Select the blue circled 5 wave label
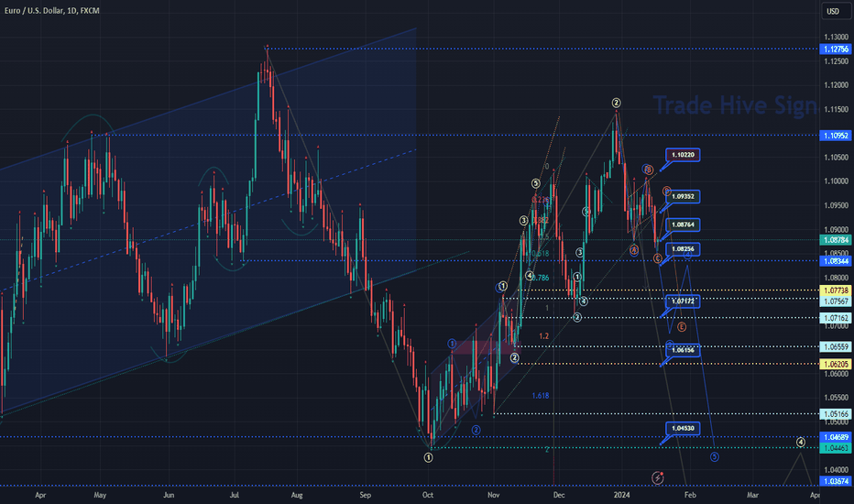Screen dimensions: 854x504 [x=715, y=456]
